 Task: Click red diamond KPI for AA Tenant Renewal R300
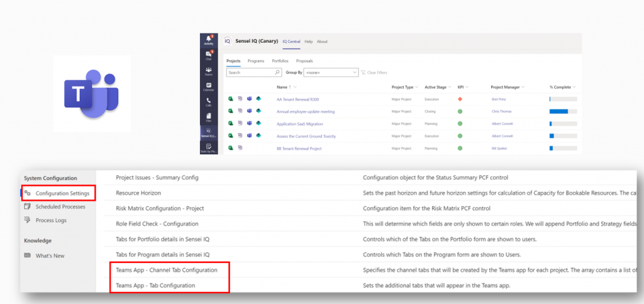pos(460,99)
